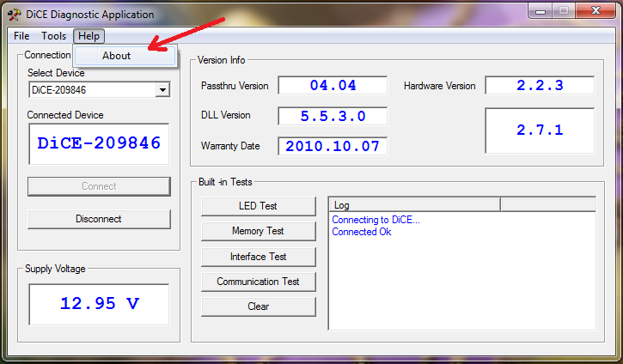
Task: Click the empty second log column header
Action: pos(548,205)
